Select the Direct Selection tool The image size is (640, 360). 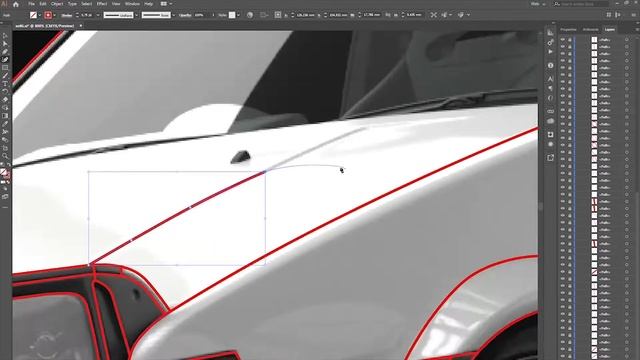click(x=5, y=44)
